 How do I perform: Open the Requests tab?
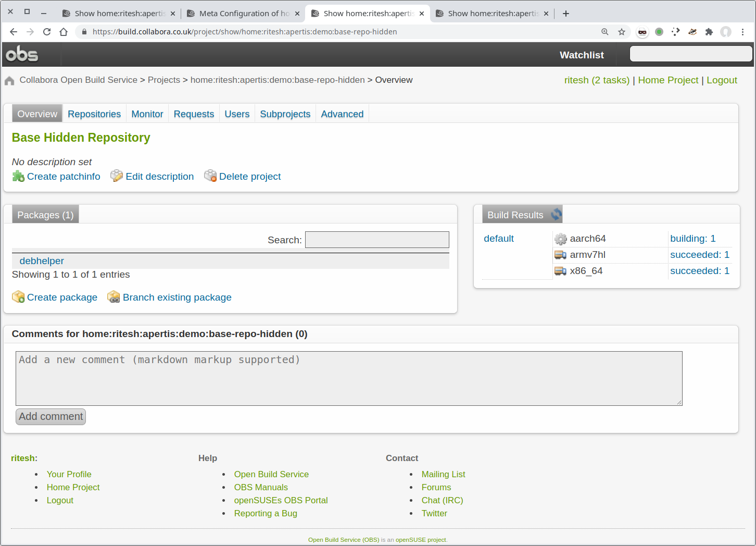coord(194,114)
